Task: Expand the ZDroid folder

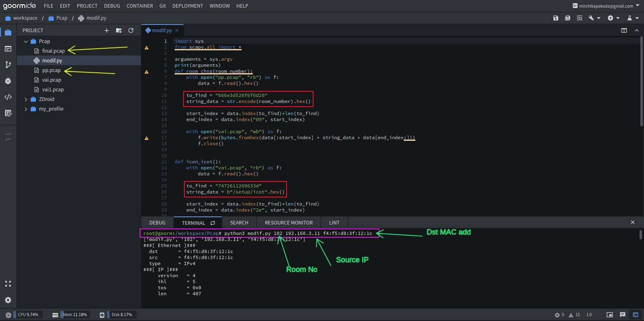Action: [x=26, y=99]
